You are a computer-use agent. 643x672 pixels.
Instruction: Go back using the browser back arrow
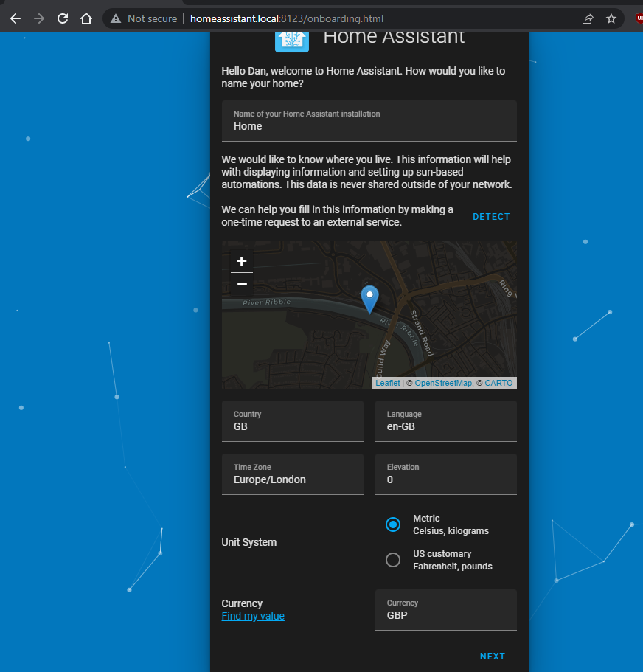[x=15, y=19]
